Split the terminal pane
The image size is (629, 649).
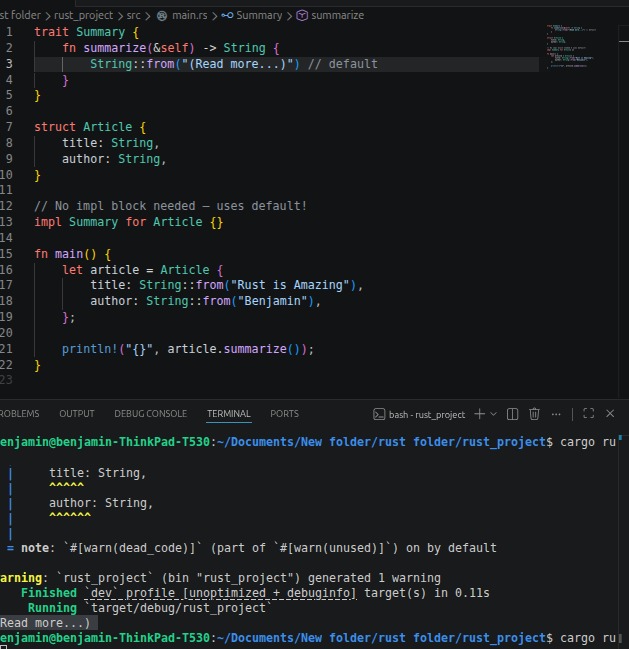tap(512, 414)
